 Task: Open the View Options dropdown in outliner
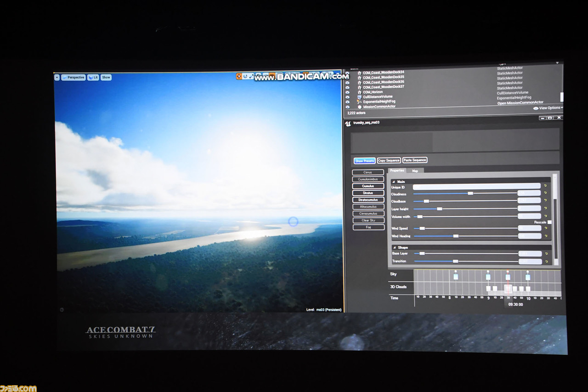point(548,108)
